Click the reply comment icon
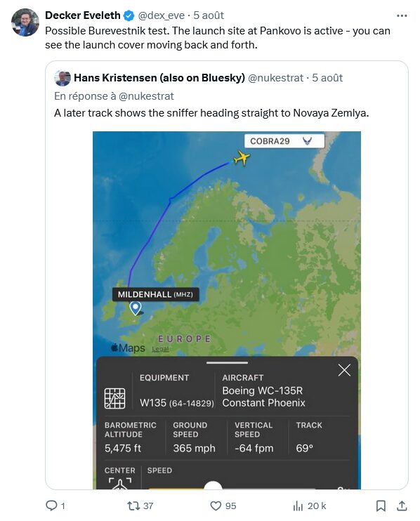 tap(51, 506)
